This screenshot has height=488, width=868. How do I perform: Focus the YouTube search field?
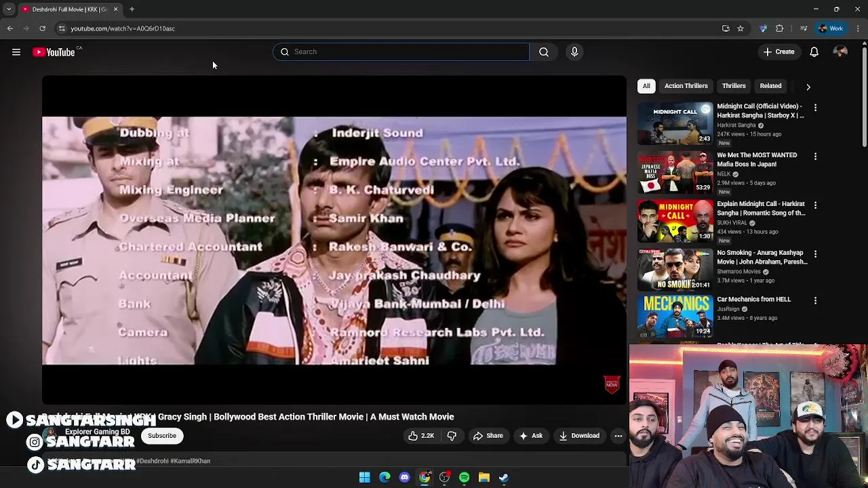click(401, 52)
